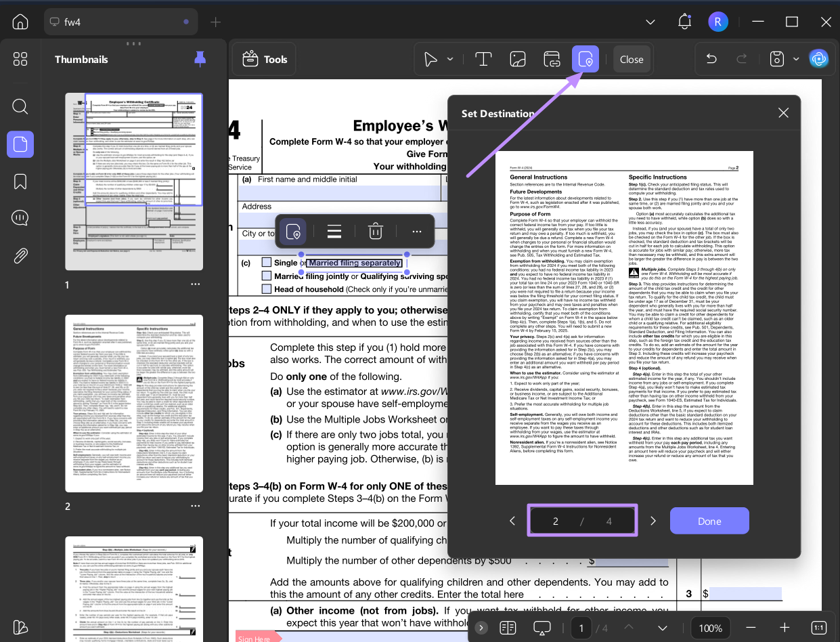The height and width of the screenshot is (642, 840).
Task: Exit link editing with the Close button
Action: coord(632,59)
